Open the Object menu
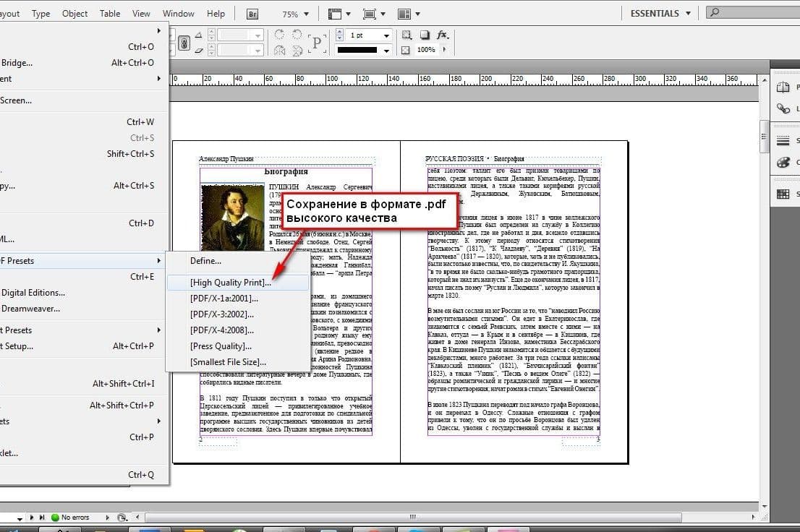The width and height of the screenshot is (800, 532). [75, 14]
